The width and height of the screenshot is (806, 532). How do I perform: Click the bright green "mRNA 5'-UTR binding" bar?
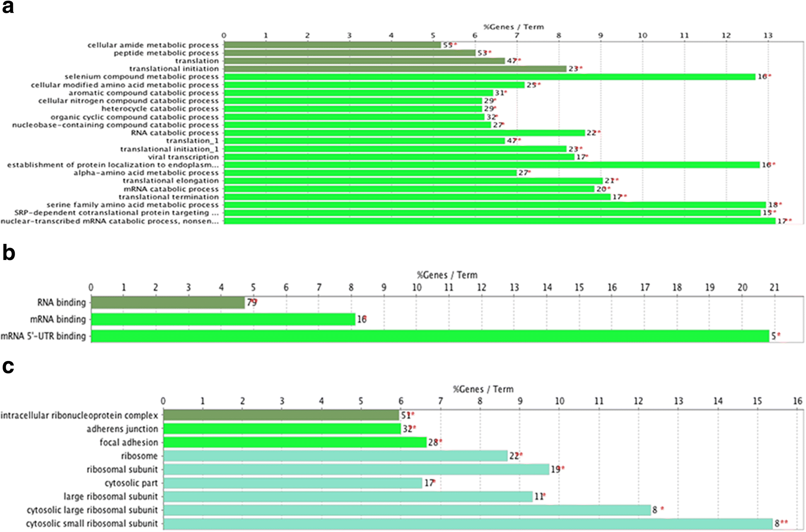tap(430, 336)
